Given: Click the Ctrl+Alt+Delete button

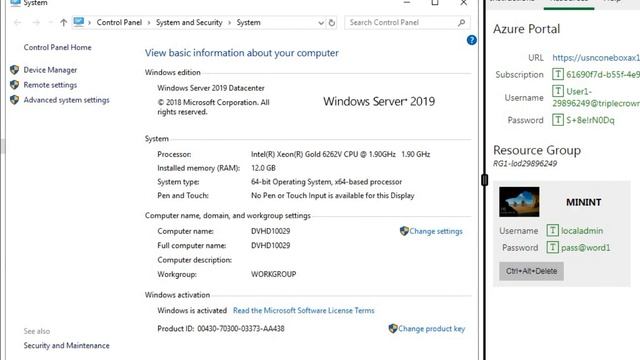Looking at the screenshot, I should click(x=531, y=271).
